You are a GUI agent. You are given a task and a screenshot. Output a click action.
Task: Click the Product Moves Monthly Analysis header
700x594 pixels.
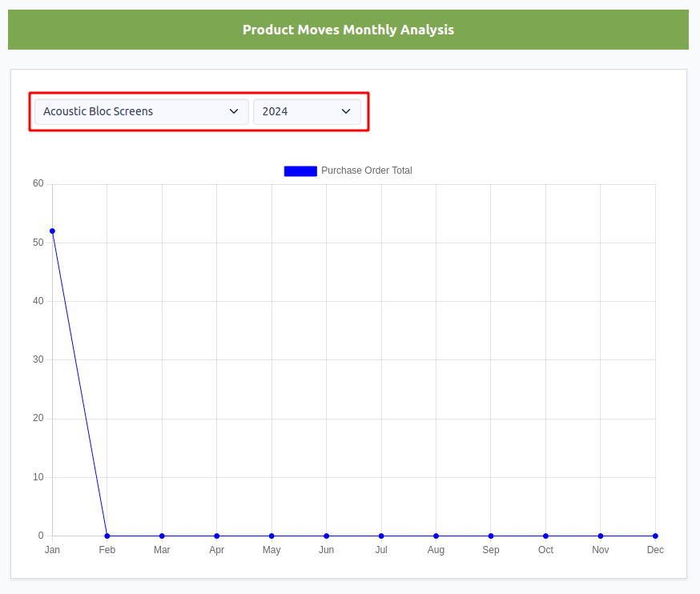click(348, 30)
